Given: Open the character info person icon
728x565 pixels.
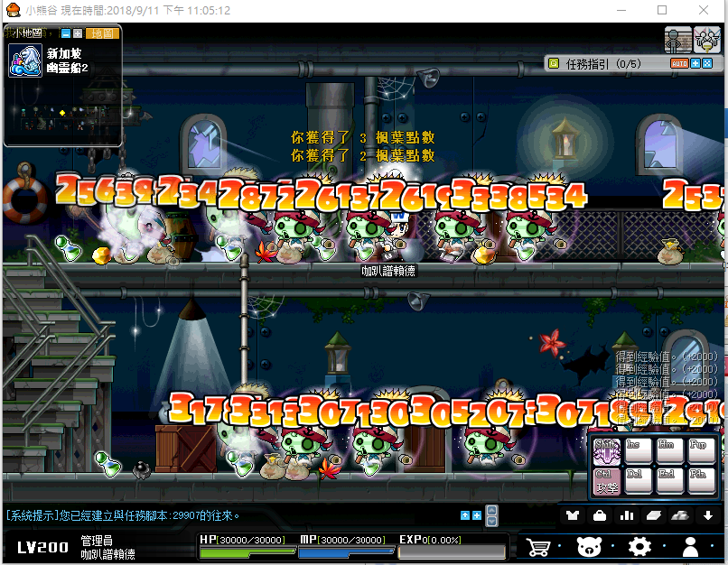Looking at the screenshot, I should [x=690, y=547].
